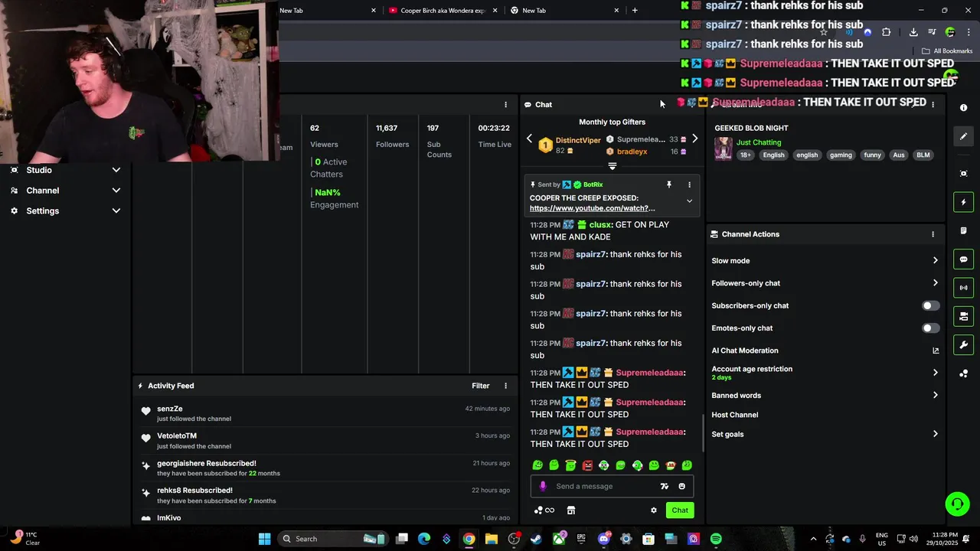Viewport: 980px width, 551px height.
Task: Open the stats panel three-dot menu
Action: (x=505, y=105)
